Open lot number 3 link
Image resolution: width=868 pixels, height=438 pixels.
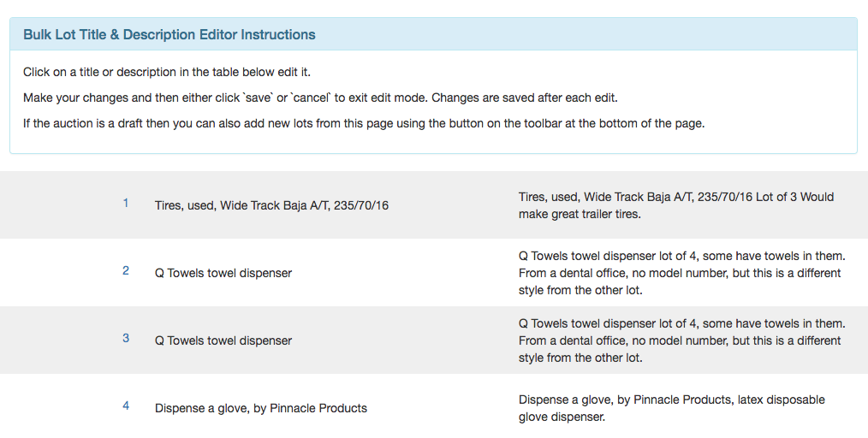126,339
